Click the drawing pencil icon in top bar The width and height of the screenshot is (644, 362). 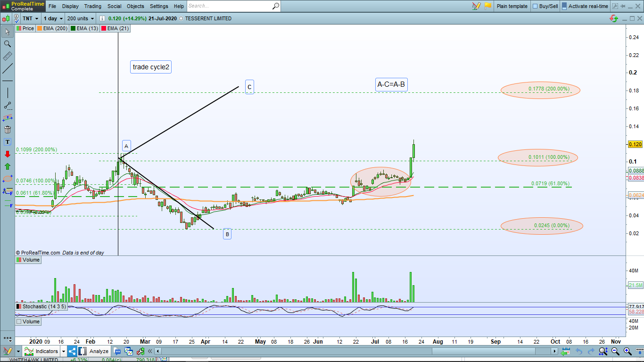click(x=476, y=6)
